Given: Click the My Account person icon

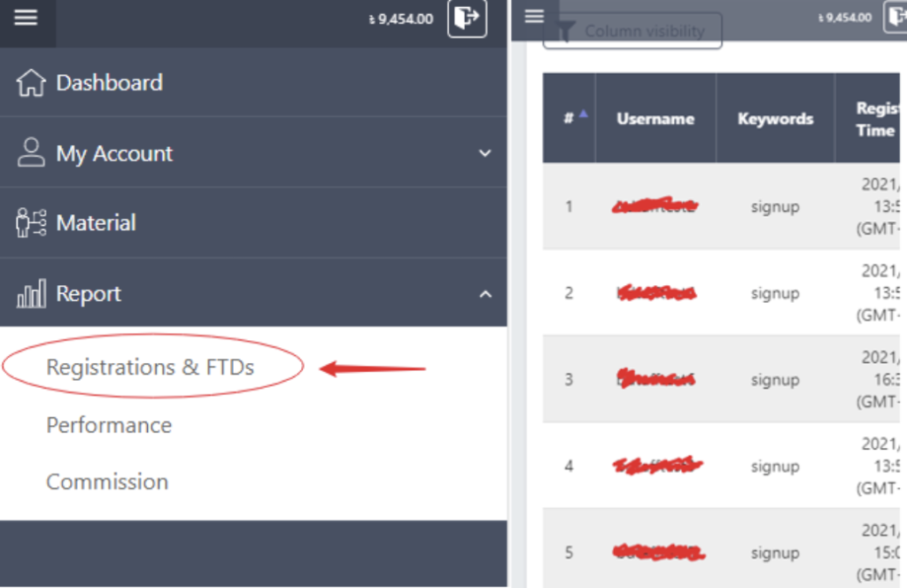Looking at the screenshot, I should pyautogui.click(x=31, y=152).
